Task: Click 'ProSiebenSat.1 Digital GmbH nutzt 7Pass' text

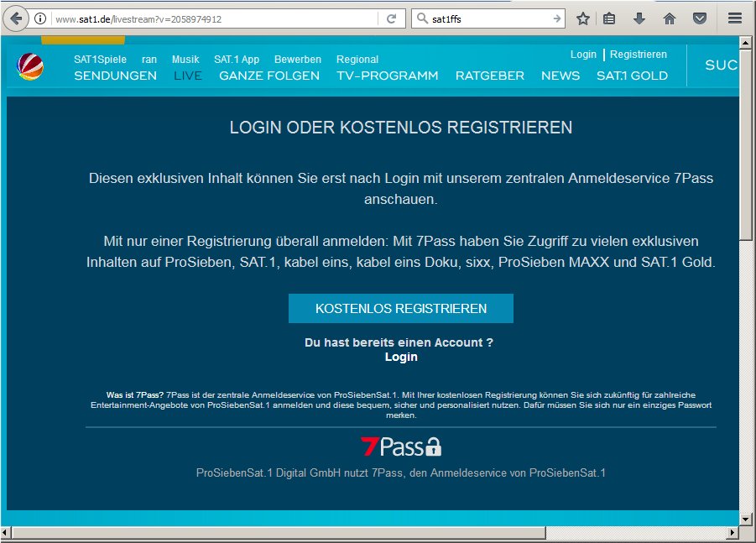Action: [x=299, y=473]
